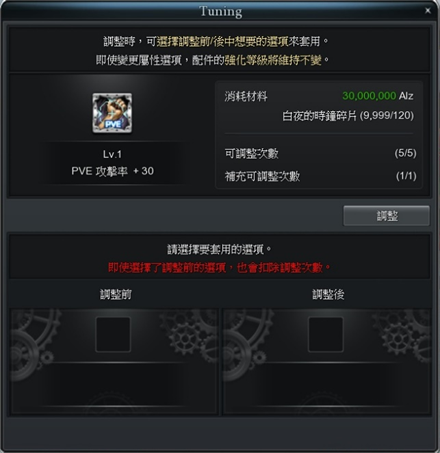Image resolution: width=440 pixels, height=453 pixels.
Task: Click the 白夜的時鐘碎片 material count
Action: point(348,116)
